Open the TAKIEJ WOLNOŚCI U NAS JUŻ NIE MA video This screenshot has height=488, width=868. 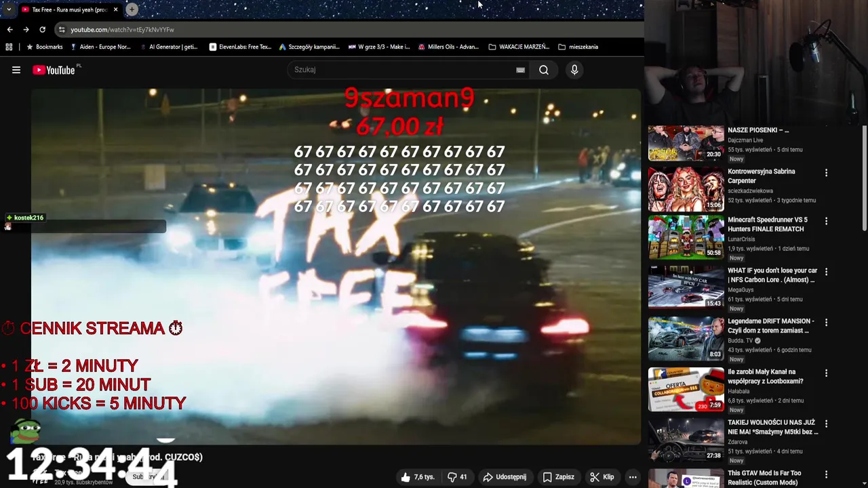click(773, 427)
